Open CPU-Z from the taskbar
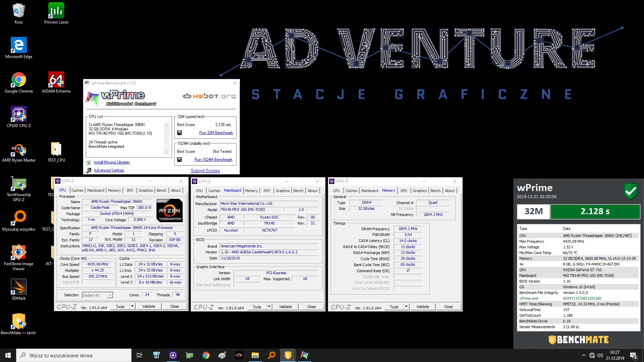Viewport: 644px width, 362px height. pyautogui.click(x=173, y=355)
